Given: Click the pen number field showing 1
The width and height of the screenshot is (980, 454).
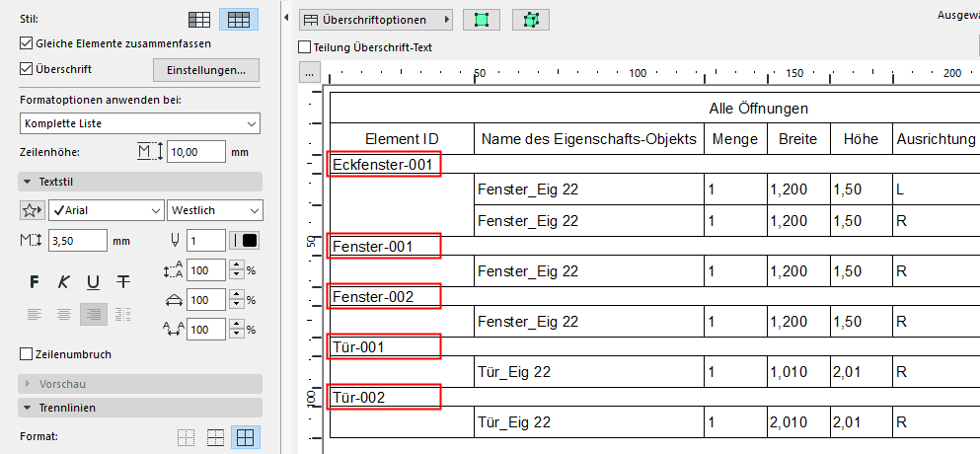Looking at the screenshot, I should (x=206, y=240).
